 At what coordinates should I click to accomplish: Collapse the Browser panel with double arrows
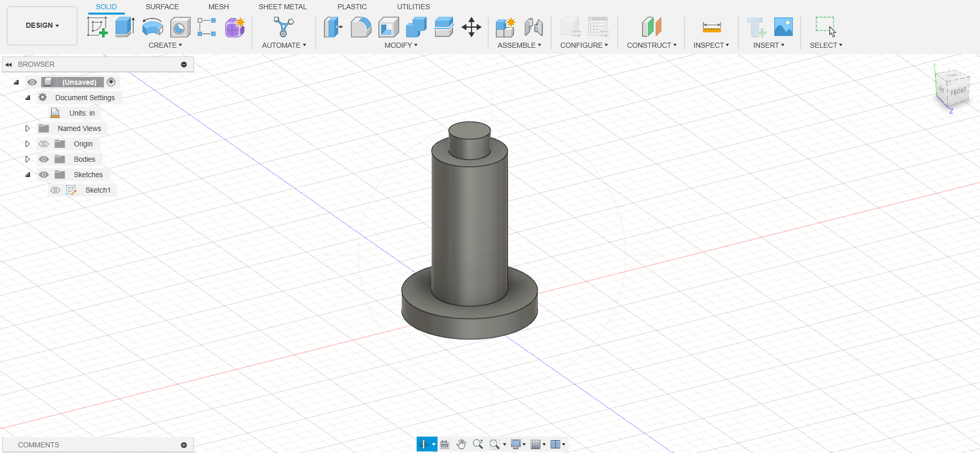[x=9, y=65]
